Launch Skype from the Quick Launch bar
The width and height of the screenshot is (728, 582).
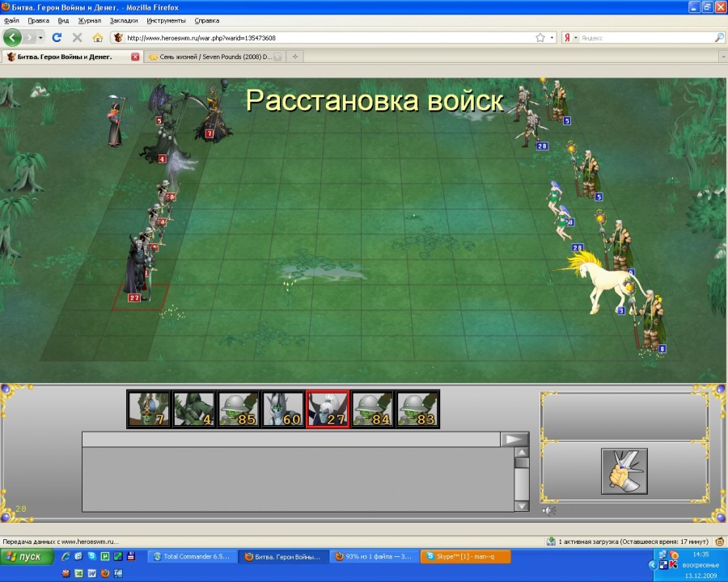tap(92, 556)
